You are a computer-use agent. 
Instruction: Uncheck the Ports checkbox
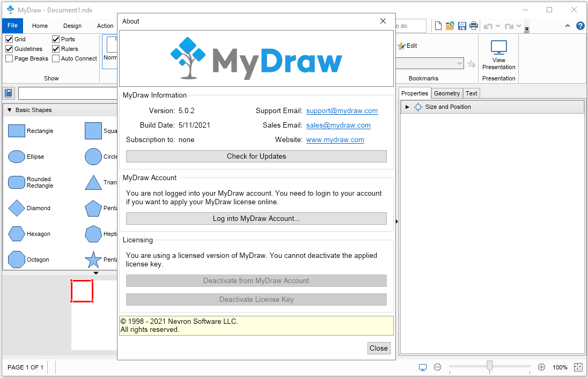pyautogui.click(x=56, y=39)
